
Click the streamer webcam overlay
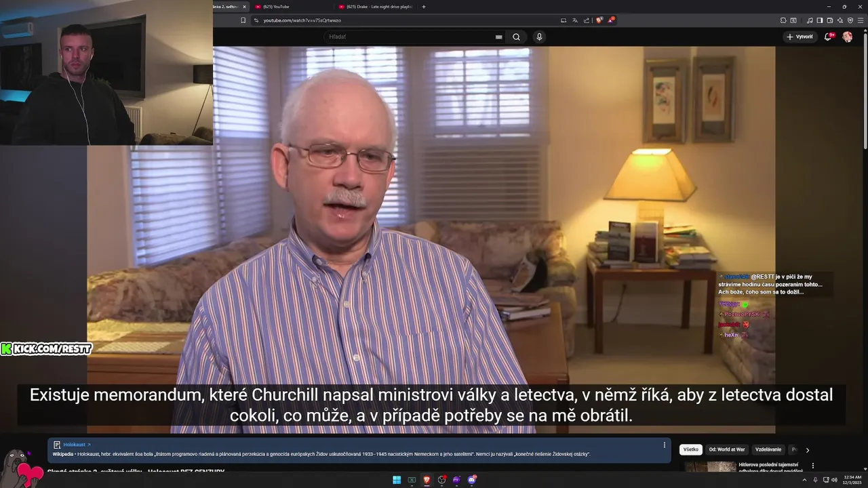106,73
